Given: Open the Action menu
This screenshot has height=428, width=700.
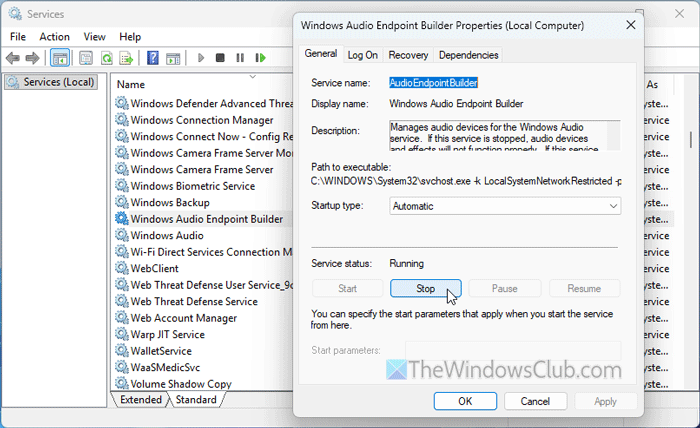Looking at the screenshot, I should tap(54, 37).
